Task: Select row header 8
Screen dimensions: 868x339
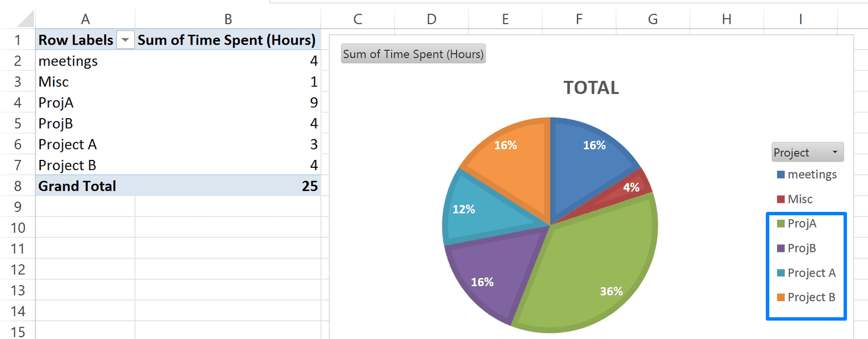Action: coord(18,186)
